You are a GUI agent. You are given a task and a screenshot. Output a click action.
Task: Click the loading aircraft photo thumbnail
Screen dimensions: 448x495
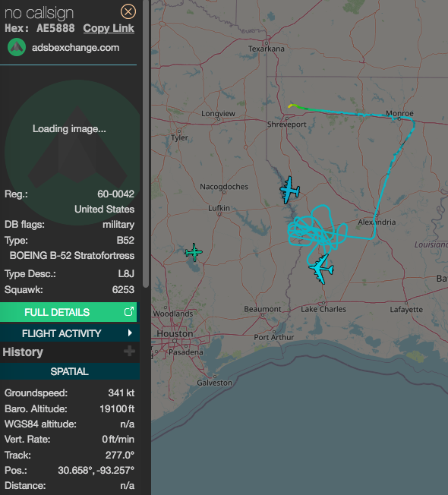pos(72,153)
